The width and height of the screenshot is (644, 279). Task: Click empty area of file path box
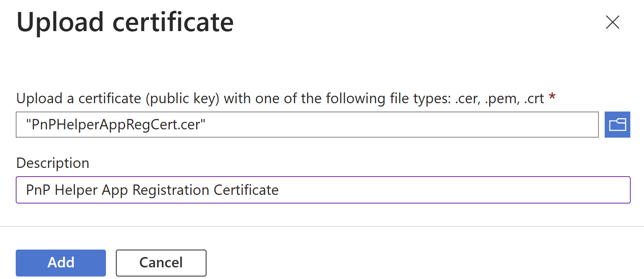pyautogui.click(x=401, y=124)
